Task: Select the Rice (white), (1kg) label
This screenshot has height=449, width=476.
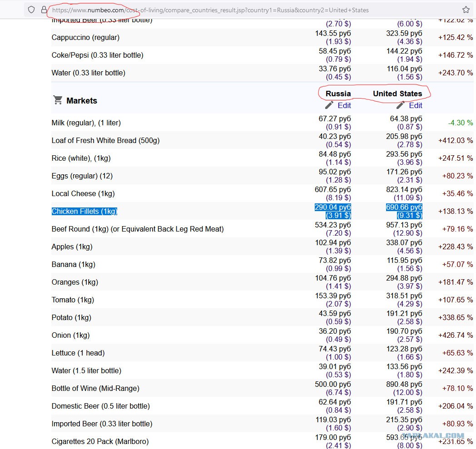Action: click(81, 158)
